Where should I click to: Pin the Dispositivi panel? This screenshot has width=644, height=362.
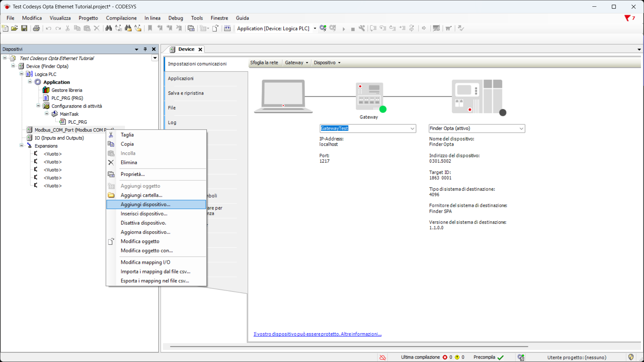[145, 49]
